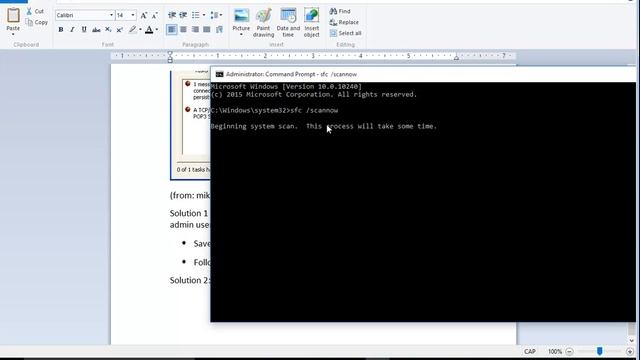Click the Shrink font icon
Viewport: 640px width, 360px height.
pyautogui.click(x=155, y=16)
